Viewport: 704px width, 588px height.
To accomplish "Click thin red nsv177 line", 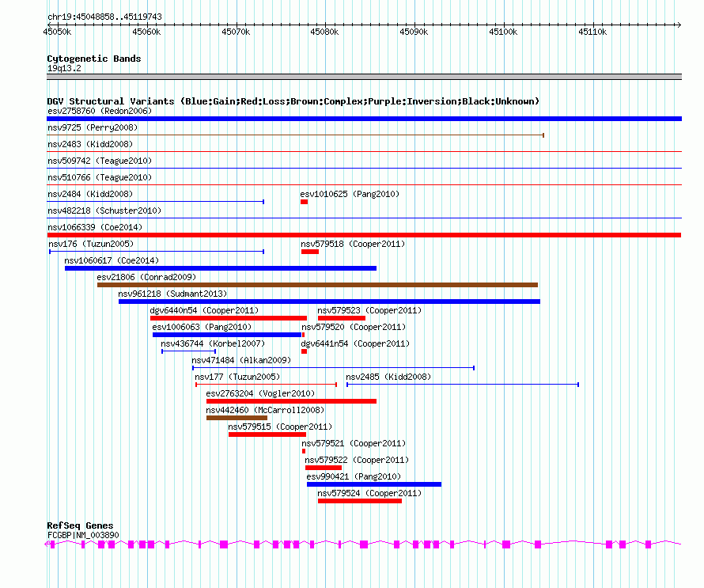I will pos(266,385).
